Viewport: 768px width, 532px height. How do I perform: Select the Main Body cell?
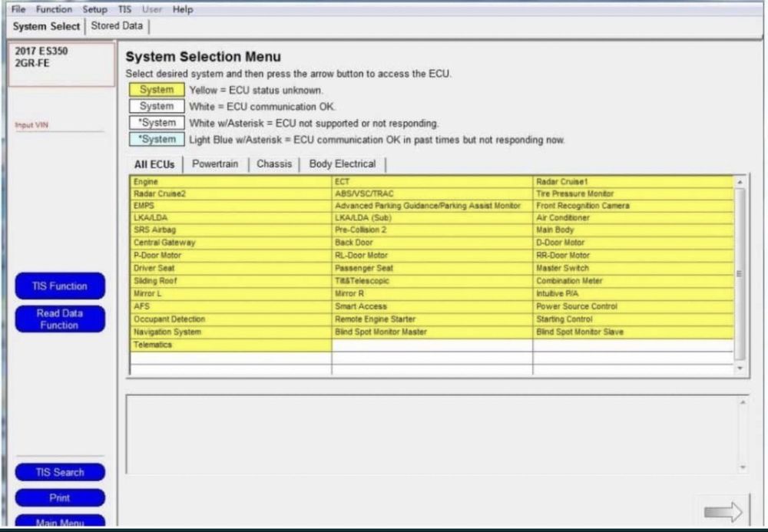[634, 230]
